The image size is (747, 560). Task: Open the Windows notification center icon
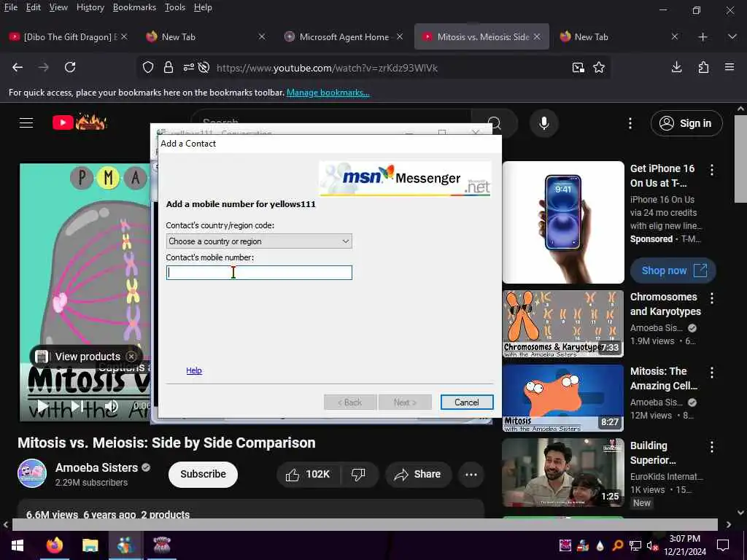[x=723, y=545]
